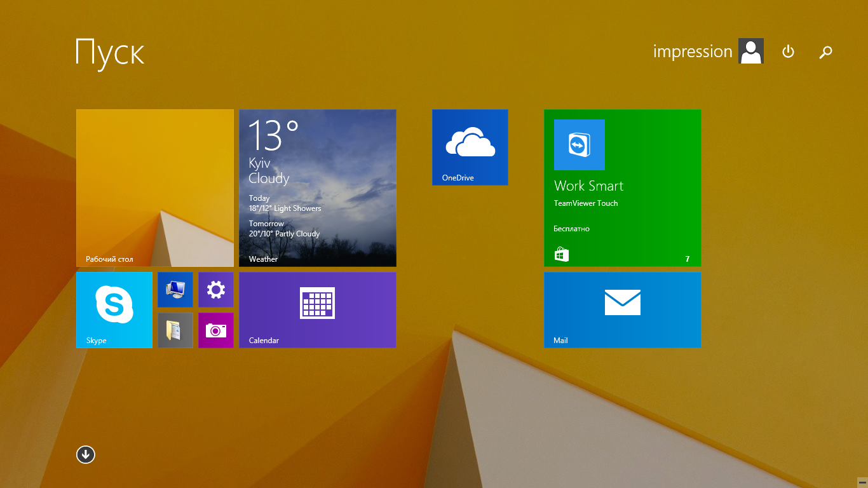Launch the Skype tile
The width and height of the screenshot is (868, 488).
pyautogui.click(x=114, y=310)
